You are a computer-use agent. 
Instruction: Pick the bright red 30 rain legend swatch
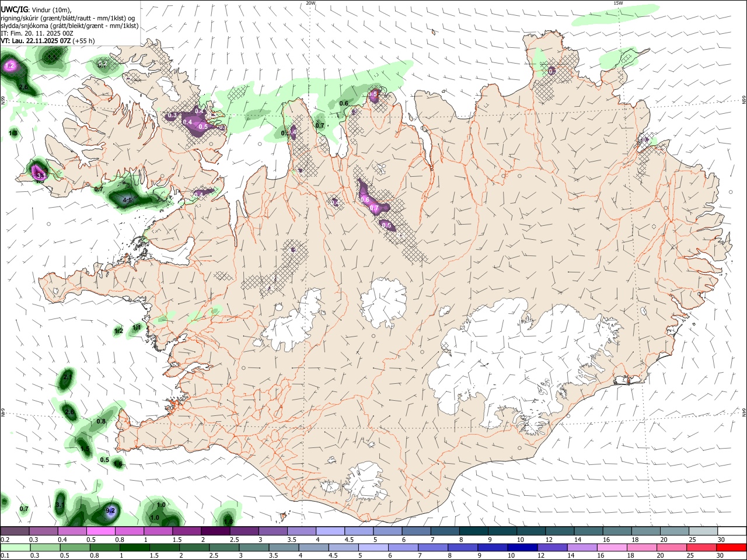731,548
